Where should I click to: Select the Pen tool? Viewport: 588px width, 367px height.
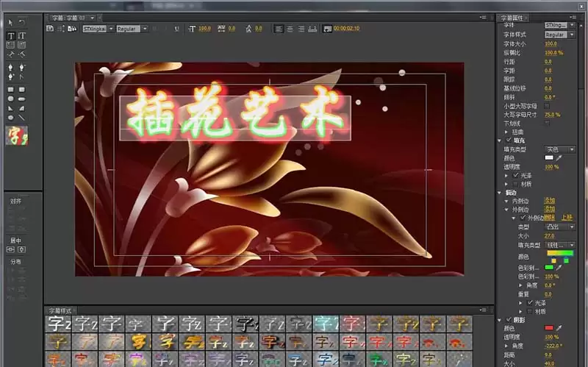(x=10, y=68)
